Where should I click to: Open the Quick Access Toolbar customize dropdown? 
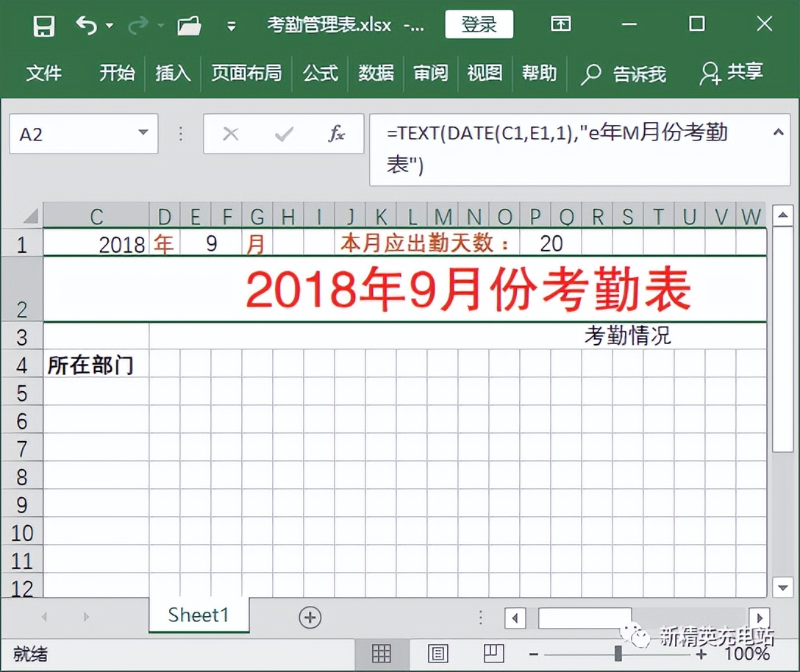[231, 24]
